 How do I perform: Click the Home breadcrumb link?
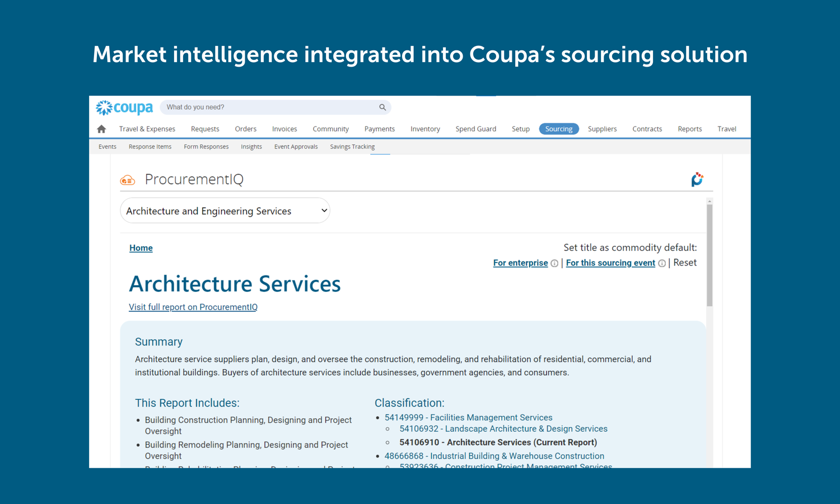(141, 248)
